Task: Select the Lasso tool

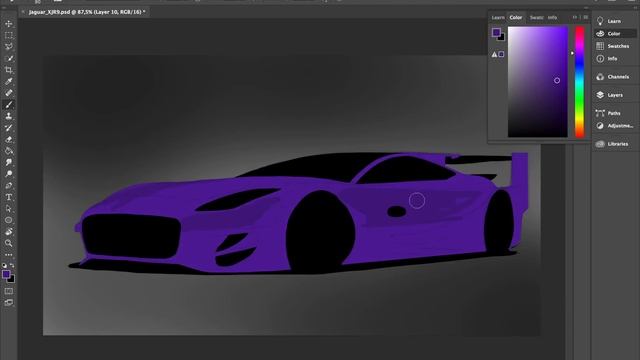Action: (x=9, y=47)
